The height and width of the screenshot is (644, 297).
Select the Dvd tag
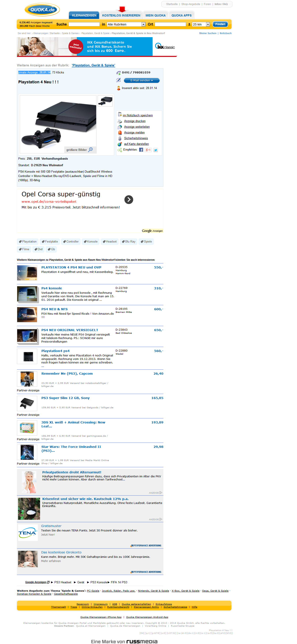point(38,249)
